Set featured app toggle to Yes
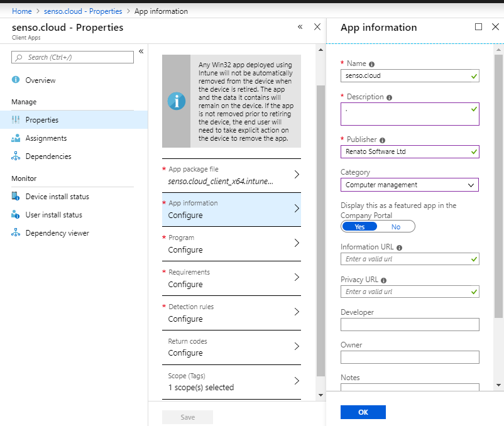The image size is (504, 426). click(359, 227)
